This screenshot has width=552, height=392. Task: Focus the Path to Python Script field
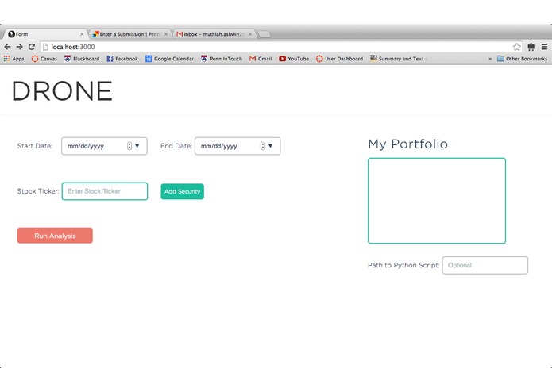(484, 265)
